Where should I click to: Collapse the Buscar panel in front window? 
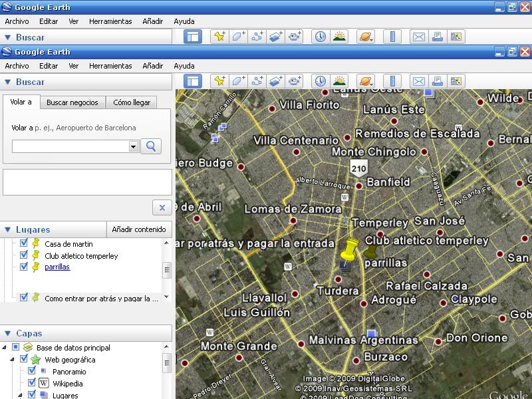coord(8,82)
